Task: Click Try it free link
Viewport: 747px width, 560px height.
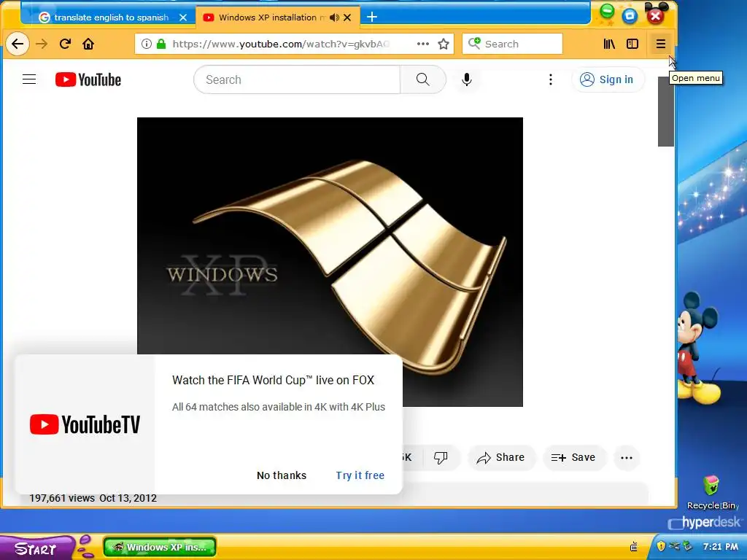Action: [x=360, y=475]
